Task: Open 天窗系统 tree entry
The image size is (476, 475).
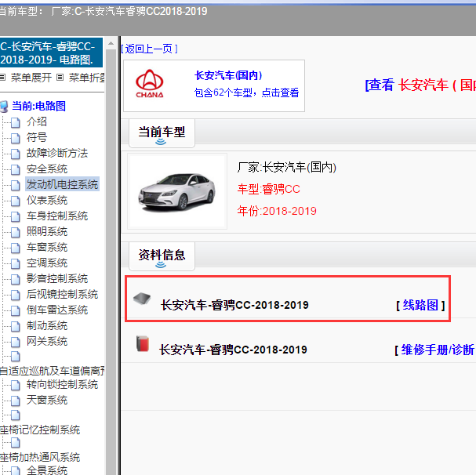Action: pyautogui.click(x=47, y=401)
